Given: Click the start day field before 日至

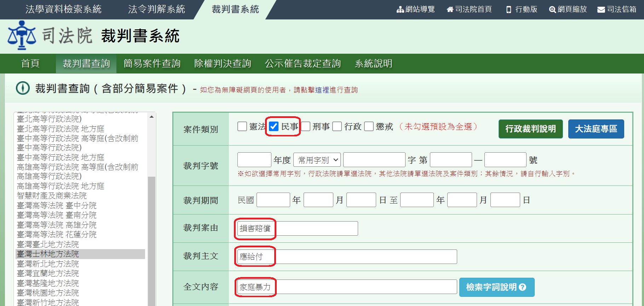Looking at the screenshot, I should click(361, 200).
